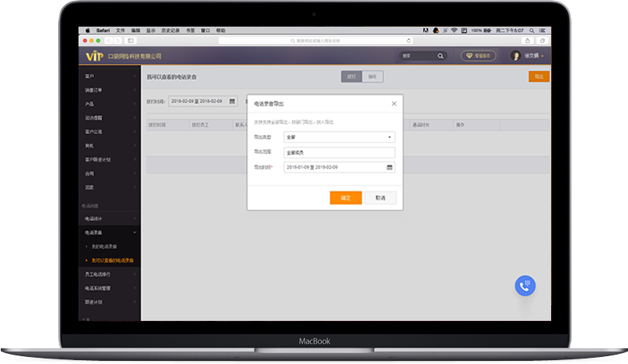Switch to the 接听 toggle segment
This screenshot has width=628, height=364.
click(372, 77)
